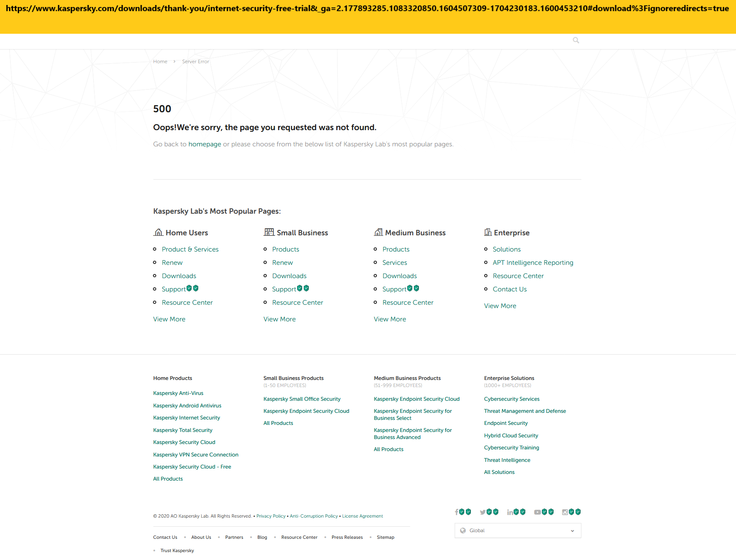
Task: Click the Server Error breadcrumb
Action: pyautogui.click(x=195, y=62)
